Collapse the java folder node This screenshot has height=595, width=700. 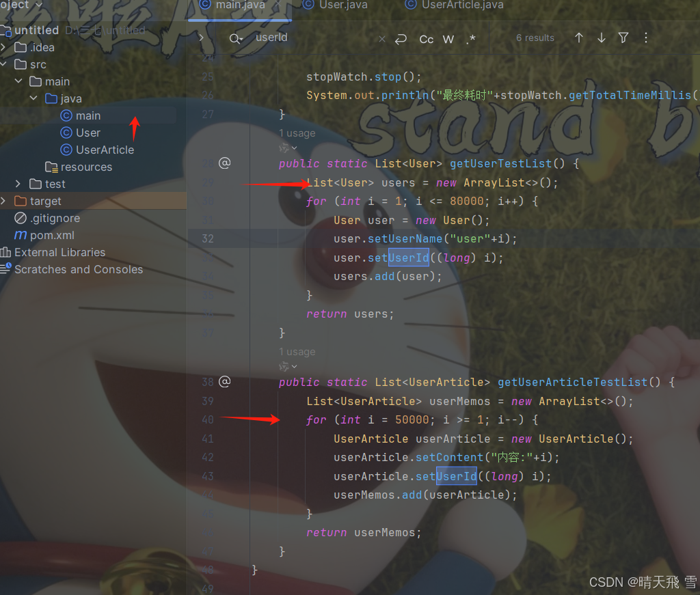tap(33, 98)
